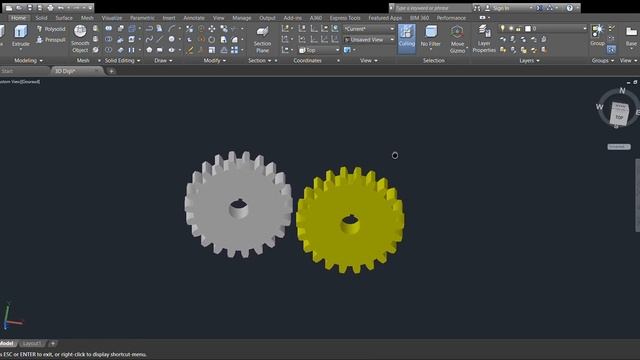This screenshot has width=640, height=360.
Task: Select the Presspull tool
Action: pyautogui.click(x=51, y=40)
